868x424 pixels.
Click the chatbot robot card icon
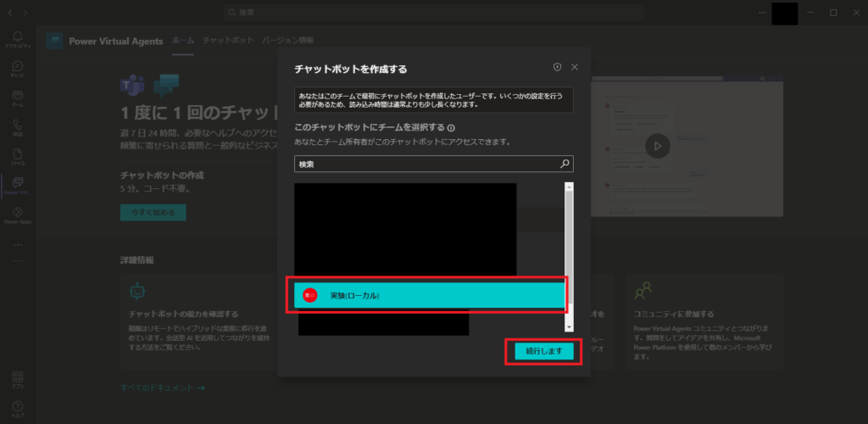pyautogui.click(x=136, y=291)
